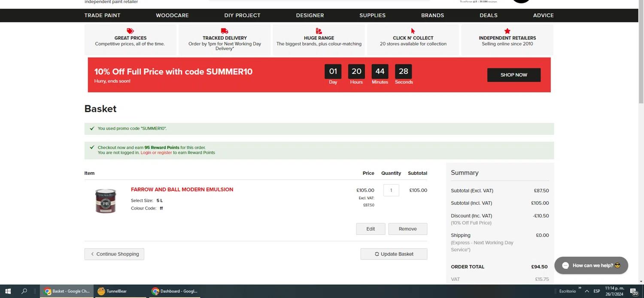Click the chevron icon in Continue Shopping

92,254
